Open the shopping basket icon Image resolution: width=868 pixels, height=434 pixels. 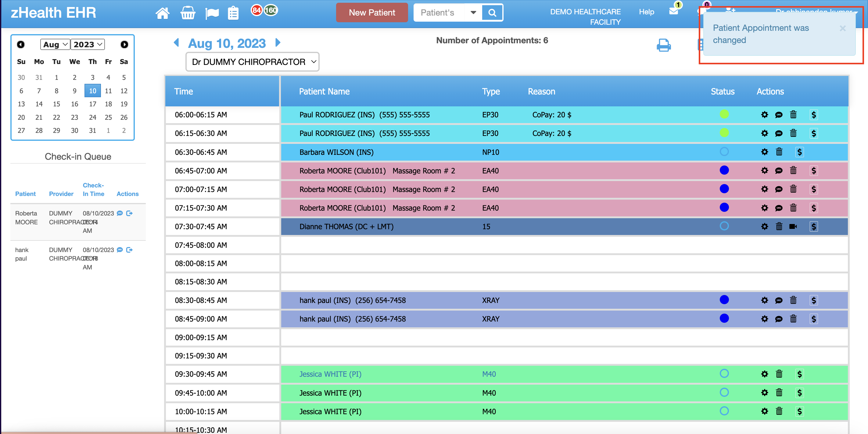pyautogui.click(x=188, y=13)
